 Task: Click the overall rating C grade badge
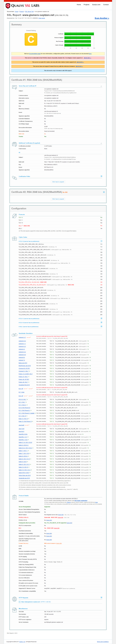pyautogui.click(x=31, y=39)
